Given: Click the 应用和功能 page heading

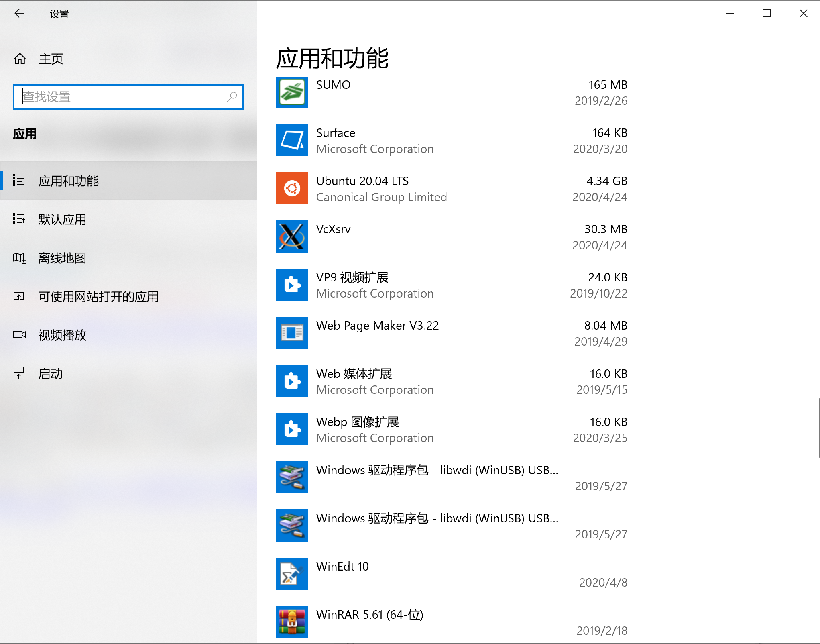Looking at the screenshot, I should pos(332,58).
